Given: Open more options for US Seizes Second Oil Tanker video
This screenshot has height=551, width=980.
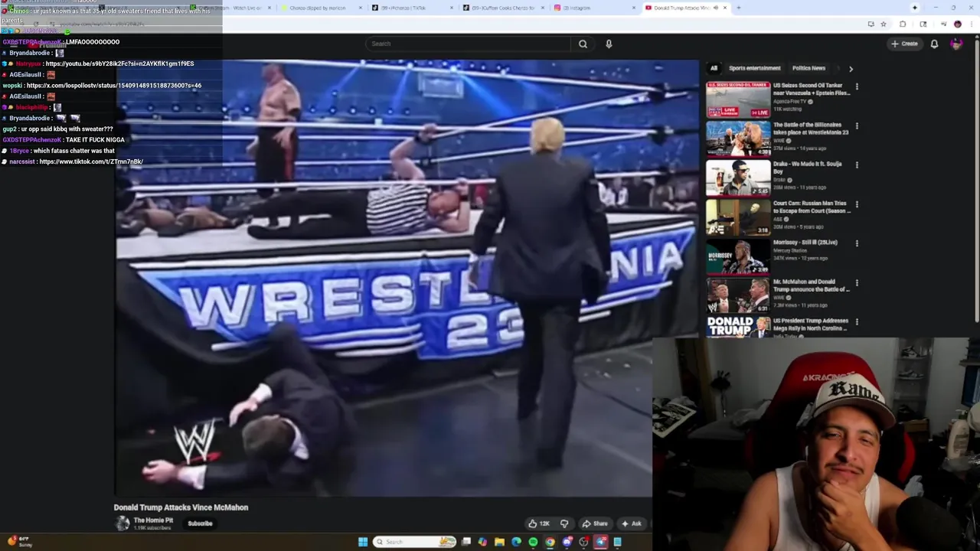Looking at the screenshot, I should 857,86.
